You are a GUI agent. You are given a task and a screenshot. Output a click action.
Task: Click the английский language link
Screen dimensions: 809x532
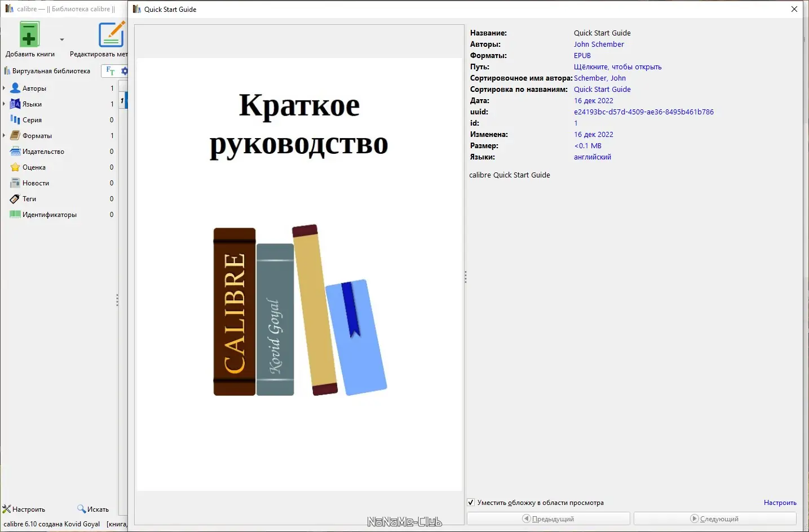click(x=593, y=157)
